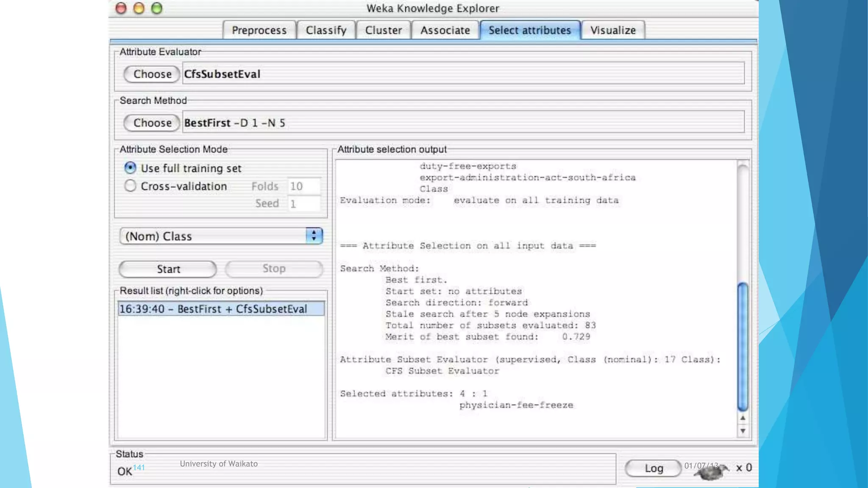This screenshot has width=868, height=488.
Task: Click the output scrollbar down arrow
Action: pyautogui.click(x=743, y=431)
